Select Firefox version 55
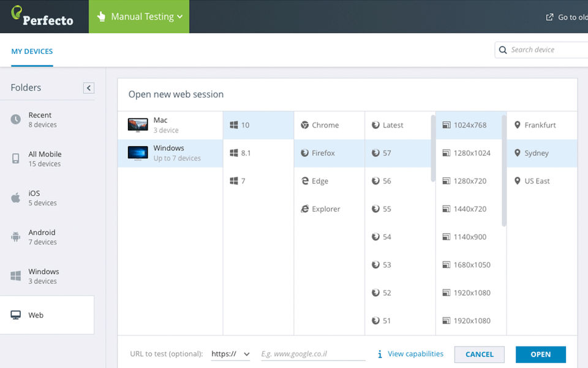Screen dimensions: 588x368 click(398, 209)
